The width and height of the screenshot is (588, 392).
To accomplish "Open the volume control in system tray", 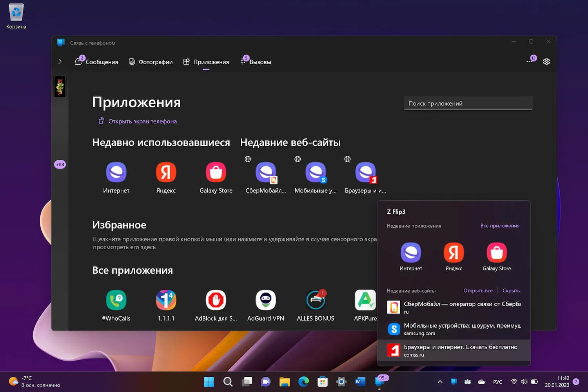I will click(x=524, y=382).
